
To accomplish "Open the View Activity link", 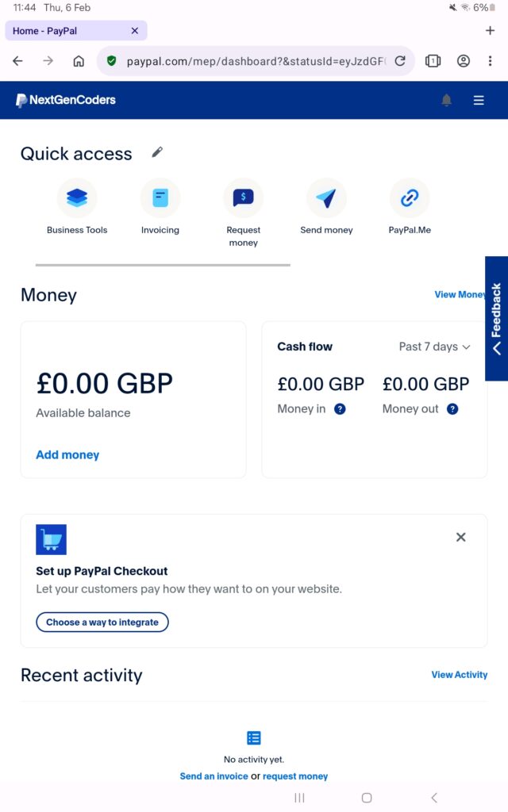I will (459, 675).
